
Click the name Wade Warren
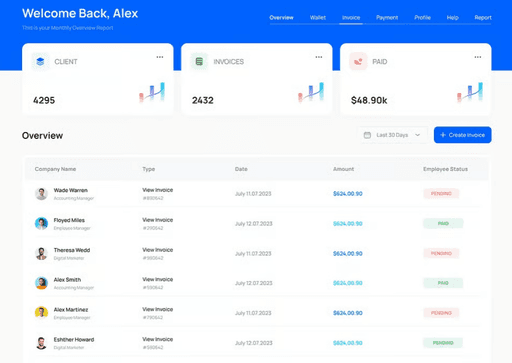coord(71,190)
